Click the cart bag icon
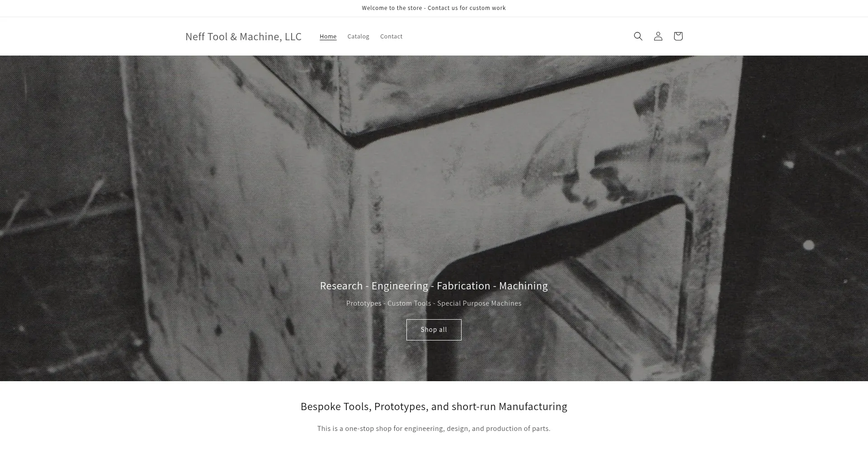Image resolution: width=868 pixels, height=449 pixels. pyautogui.click(x=678, y=36)
